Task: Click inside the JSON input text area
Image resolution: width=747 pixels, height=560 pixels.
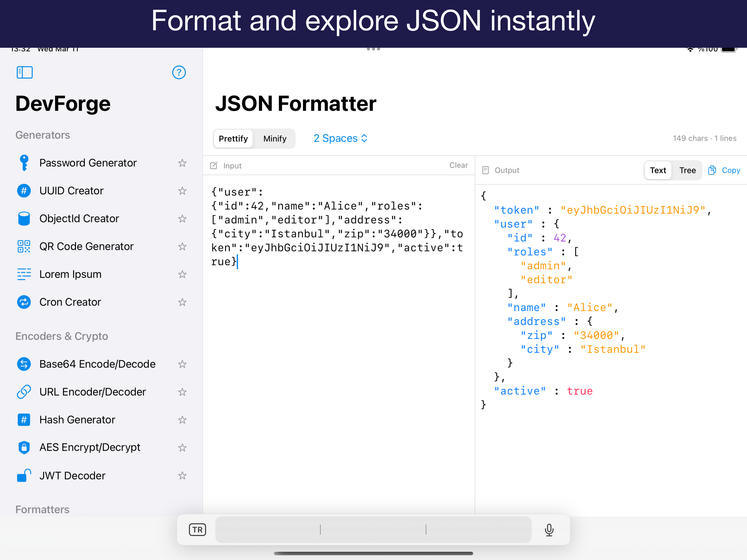Action: 338,344
